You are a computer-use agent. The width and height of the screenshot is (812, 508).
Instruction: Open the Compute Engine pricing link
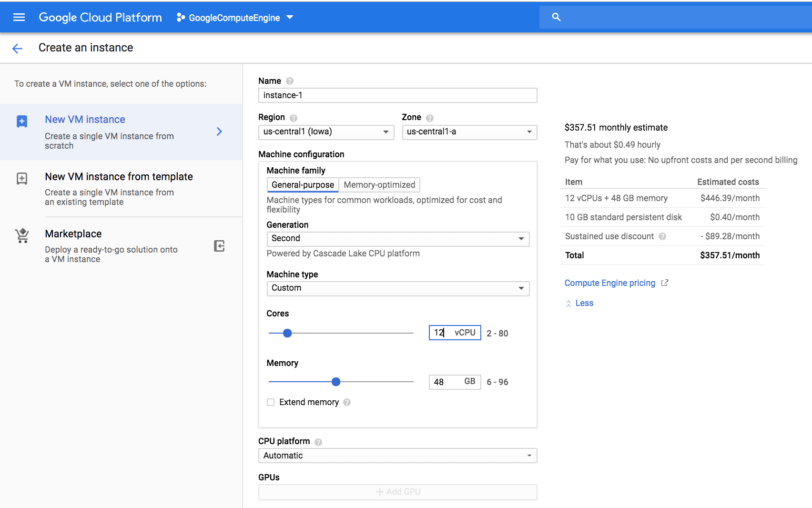coord(610,283)
